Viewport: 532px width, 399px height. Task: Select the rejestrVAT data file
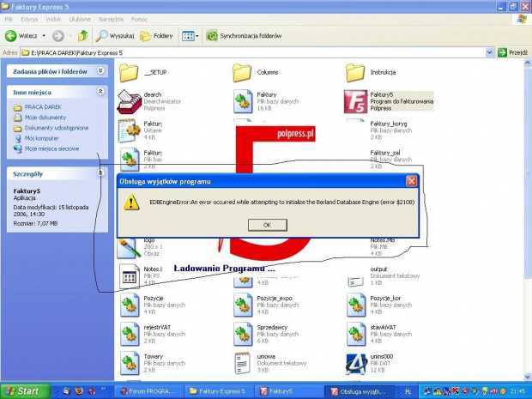pos(129,334)
